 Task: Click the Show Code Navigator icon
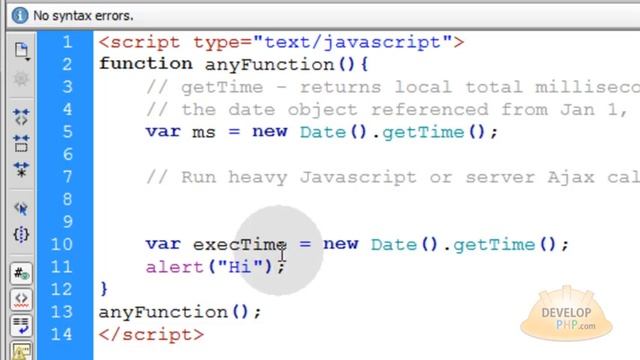21,78
